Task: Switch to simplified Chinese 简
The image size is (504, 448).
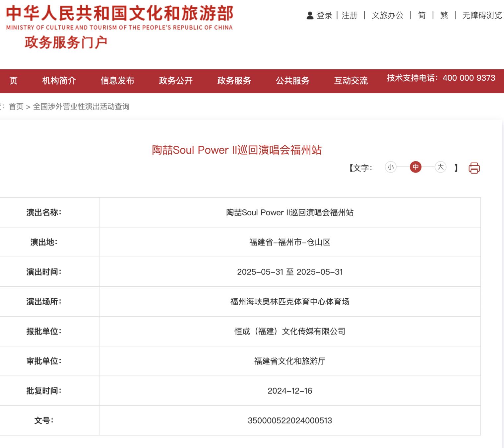Action: [x=422, y=16]
